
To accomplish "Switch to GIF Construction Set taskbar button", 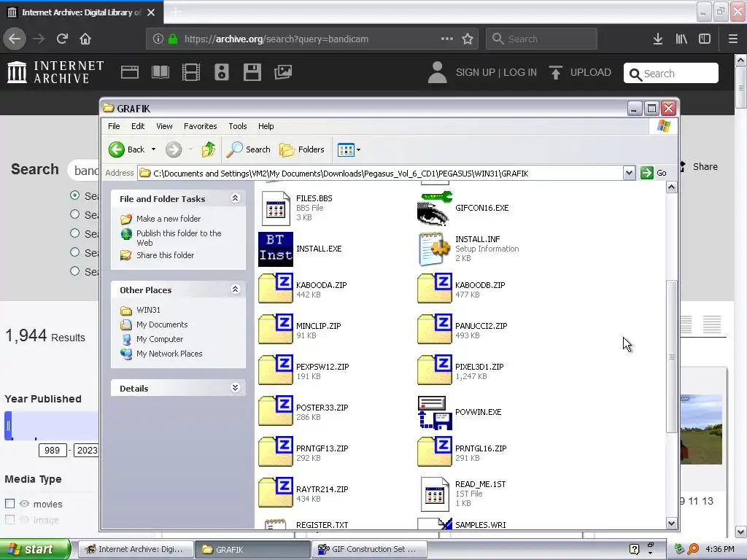I will [x=368, y=549].
